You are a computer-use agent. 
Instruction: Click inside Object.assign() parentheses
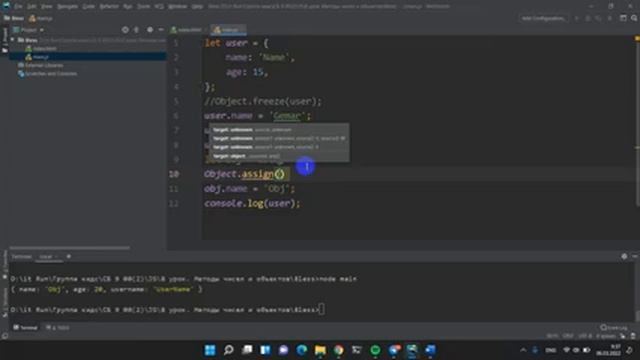click(x=279, y=174)
